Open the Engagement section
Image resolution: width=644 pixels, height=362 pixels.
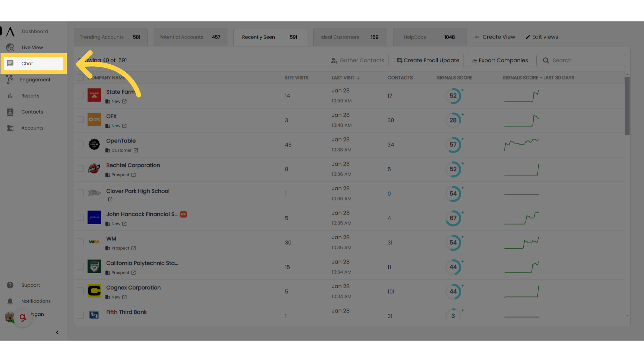(x=35, y=79)
